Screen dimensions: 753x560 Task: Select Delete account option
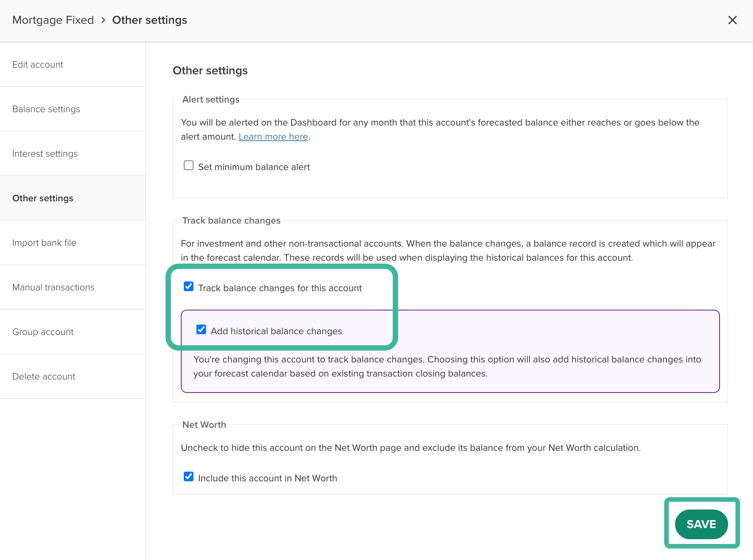(43, 377)
